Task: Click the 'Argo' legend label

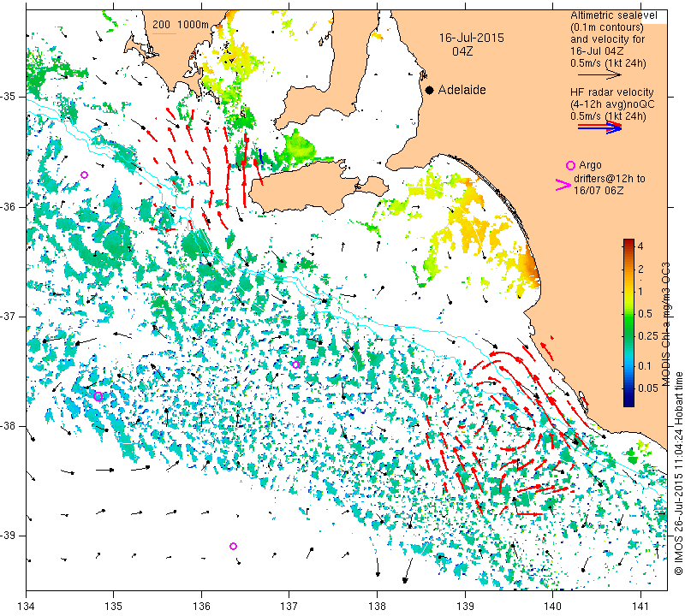Action: point(590,165)
